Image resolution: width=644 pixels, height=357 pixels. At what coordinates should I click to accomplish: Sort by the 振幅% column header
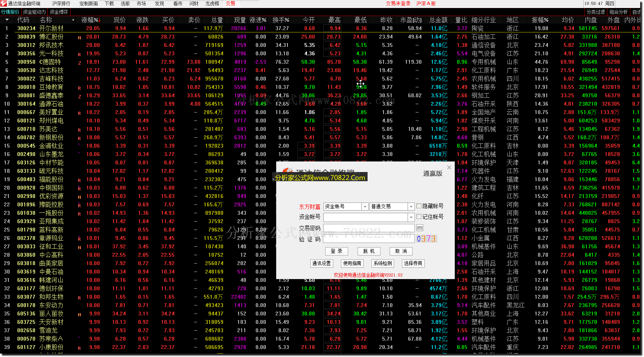pyautogui.click(x=540, y=20)
